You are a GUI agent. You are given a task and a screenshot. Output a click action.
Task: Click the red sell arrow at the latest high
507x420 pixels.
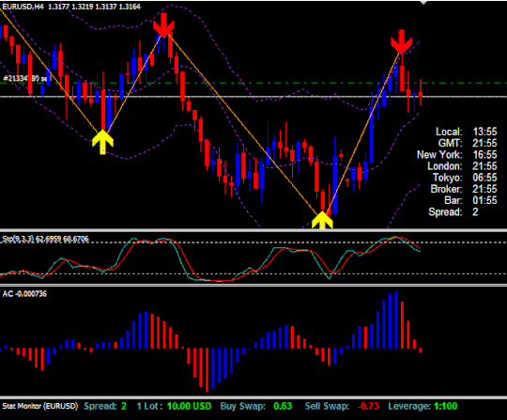(401, 41)
